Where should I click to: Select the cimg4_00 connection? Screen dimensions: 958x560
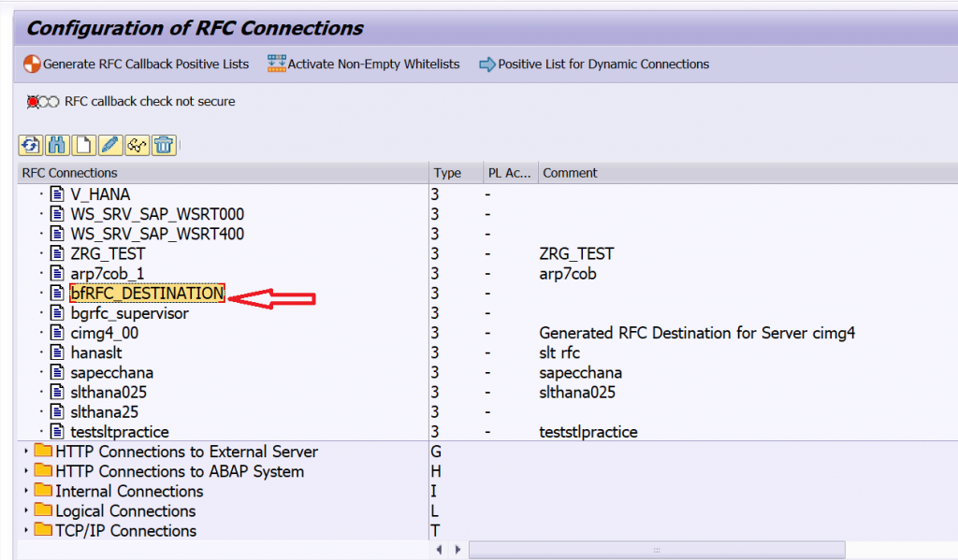click(x=105, y=333)
